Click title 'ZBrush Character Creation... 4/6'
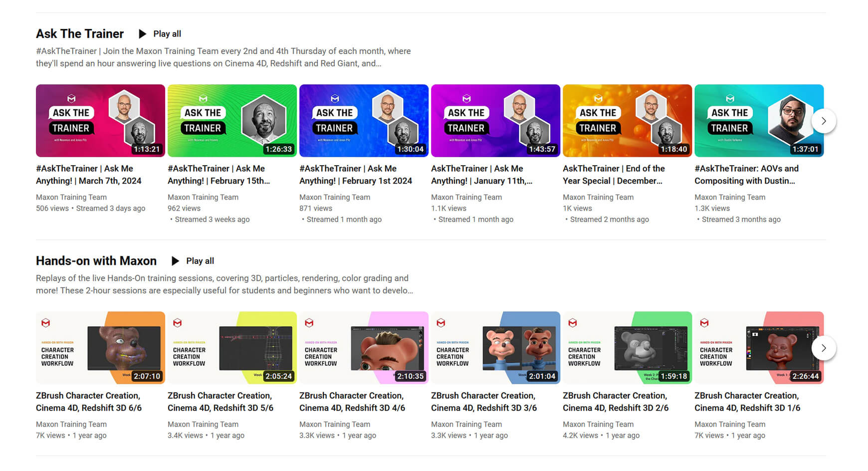 [352, 402]
